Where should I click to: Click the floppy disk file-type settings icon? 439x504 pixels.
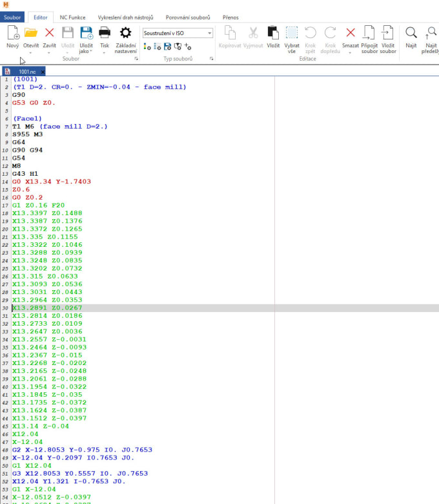pyautogui.click(x=167, y=47)
